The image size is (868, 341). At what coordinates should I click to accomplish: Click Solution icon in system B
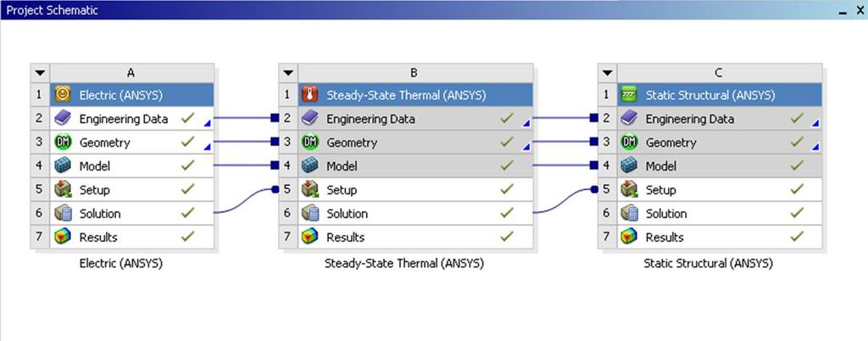pos(309,213)
